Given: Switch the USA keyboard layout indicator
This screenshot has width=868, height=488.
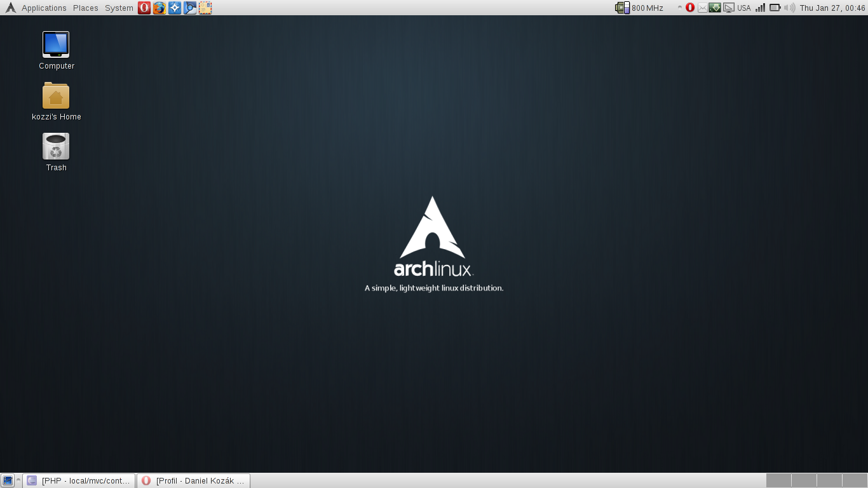Looking at the screenshot, I should [744, 8].
